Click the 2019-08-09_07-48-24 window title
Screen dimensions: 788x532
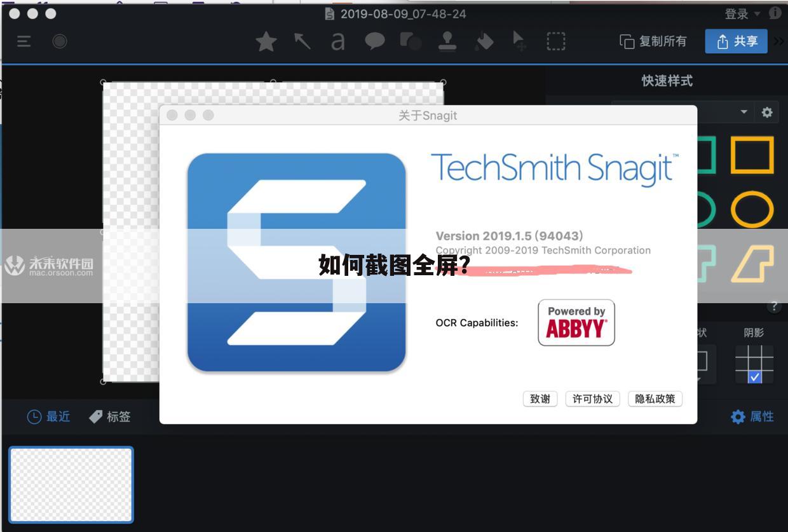tap(403, 14)
